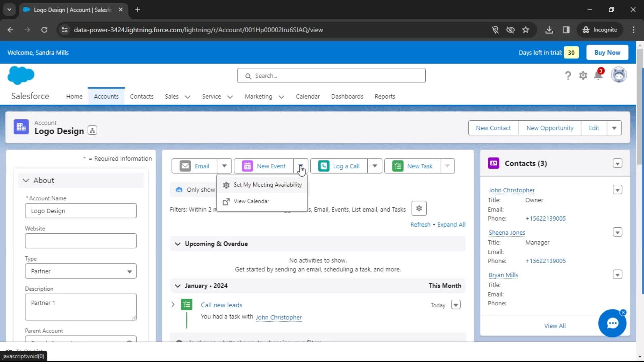Image resolution: width=644 pixels, height=362 pixels.
Task: Collapse Upcoming & Overdue section
Action: tap(178, 244)
